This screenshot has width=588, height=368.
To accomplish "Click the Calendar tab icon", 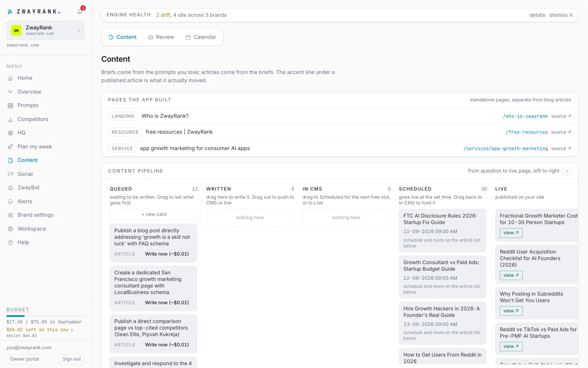I will tap(188, 38).
